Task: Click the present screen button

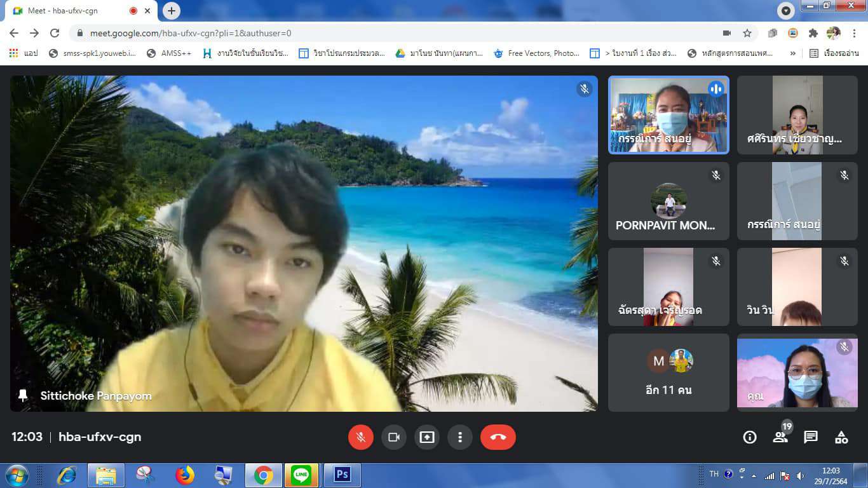Action: [427, 437]
